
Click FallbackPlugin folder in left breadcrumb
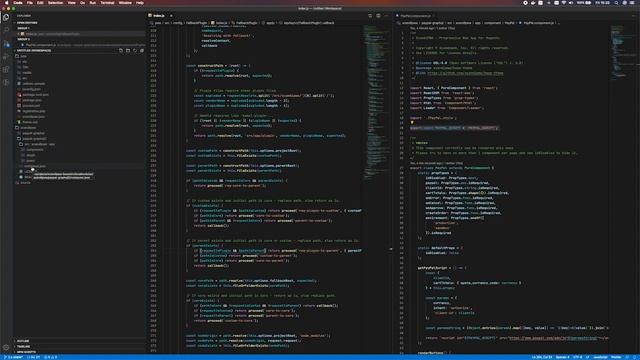click(197, 23)
